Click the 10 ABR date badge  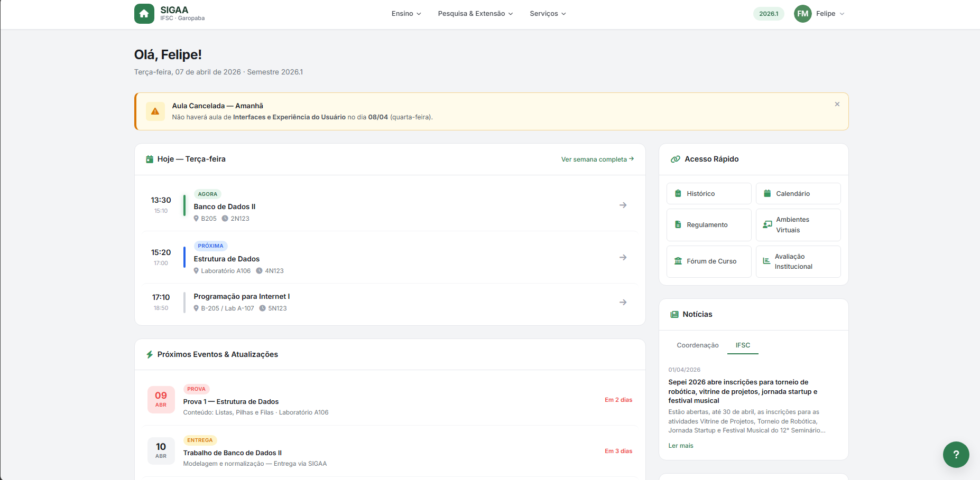161,451
